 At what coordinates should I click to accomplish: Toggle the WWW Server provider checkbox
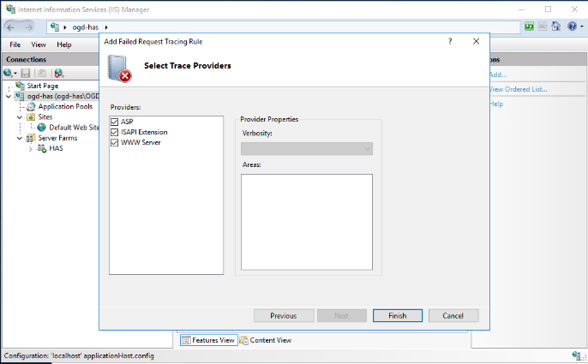click(114, 143)
